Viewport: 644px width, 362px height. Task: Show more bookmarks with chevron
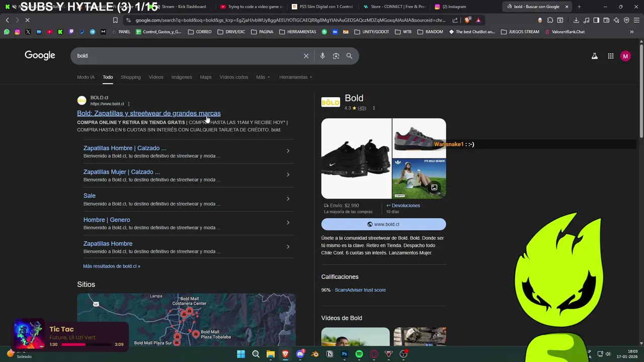631,32
